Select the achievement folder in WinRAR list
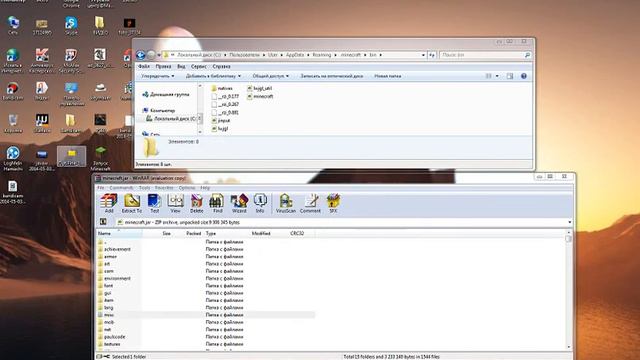The height and width of the screenshot is (360, 640). click(118, 249)
